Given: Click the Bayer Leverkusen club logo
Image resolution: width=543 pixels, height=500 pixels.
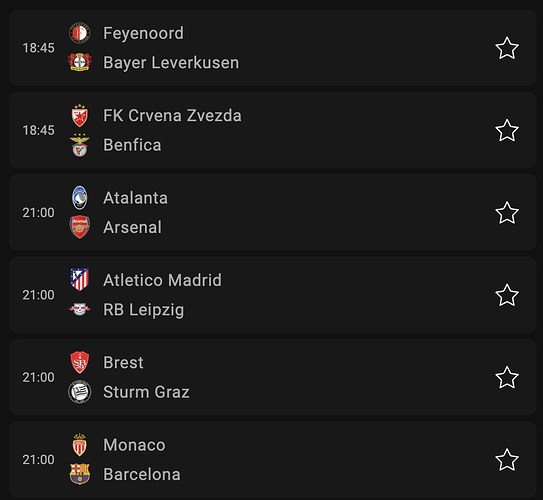Looking at the screenshot, I should (80, 62).
